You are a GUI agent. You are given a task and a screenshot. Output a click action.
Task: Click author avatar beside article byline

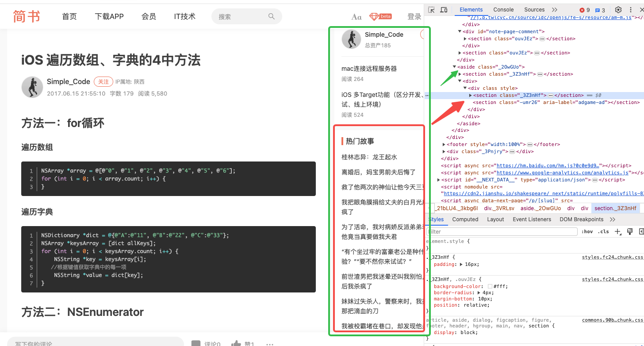(x=32, y=87)
